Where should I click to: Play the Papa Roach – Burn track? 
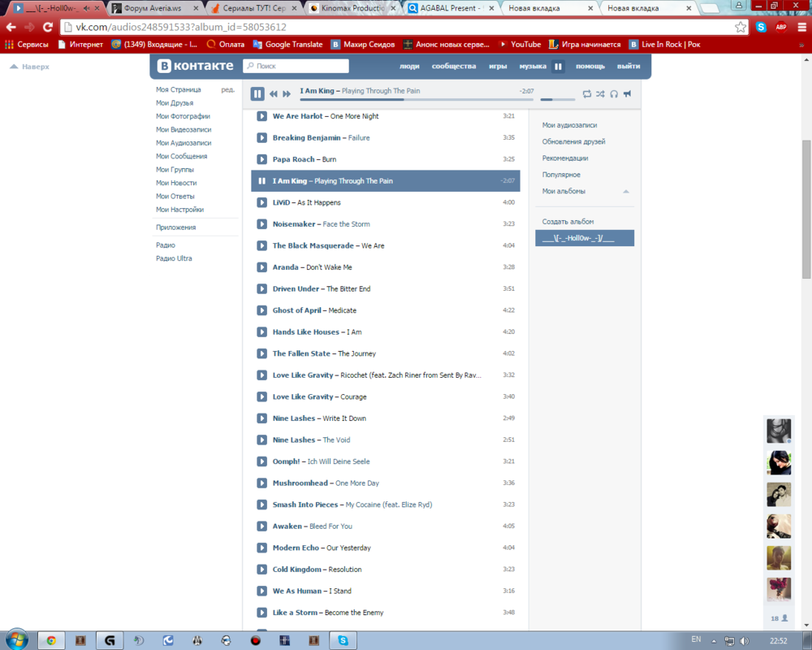(262, 159)
